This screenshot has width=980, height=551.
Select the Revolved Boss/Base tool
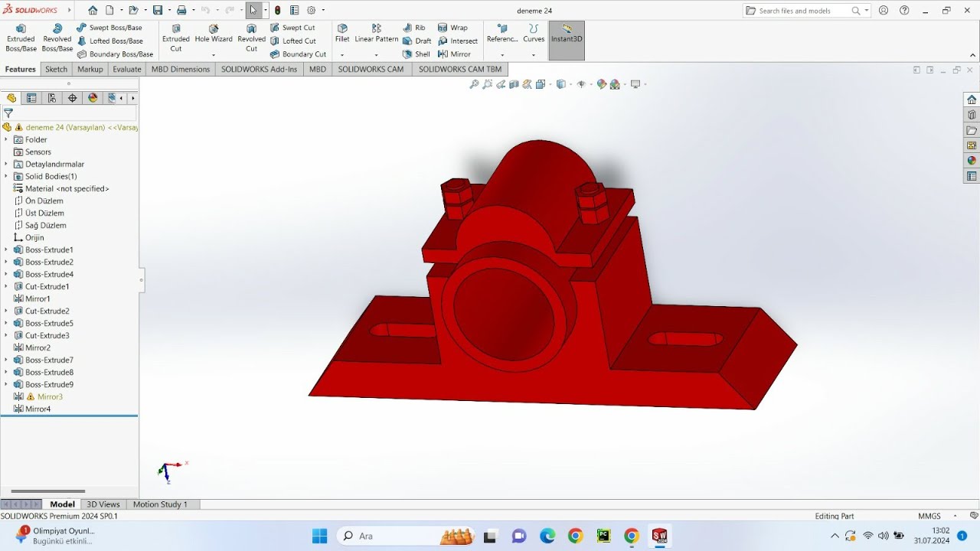coord(57,37)
